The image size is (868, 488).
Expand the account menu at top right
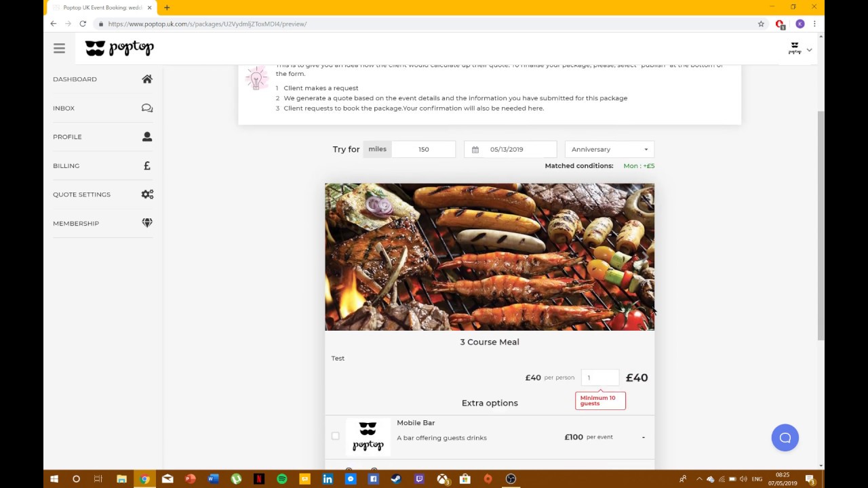[x=801, y=49]
